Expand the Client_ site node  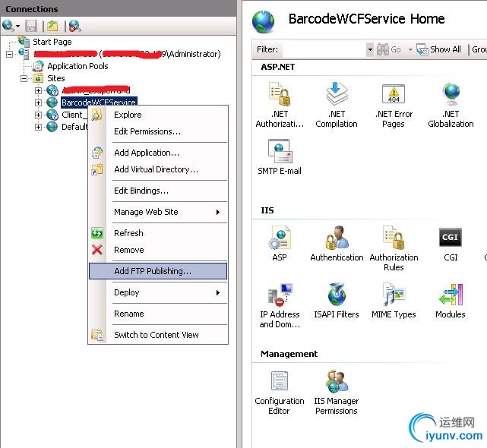coord(38,115)
